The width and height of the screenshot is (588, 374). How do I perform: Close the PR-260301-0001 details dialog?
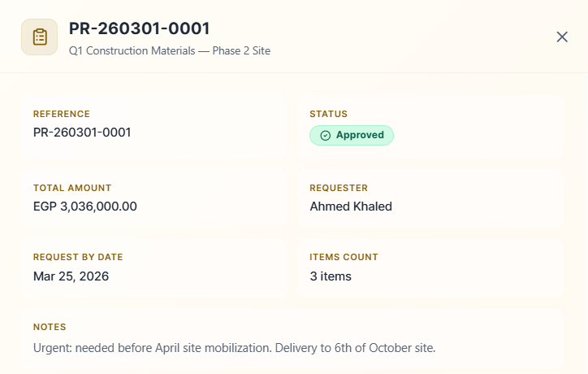point(562,37)
